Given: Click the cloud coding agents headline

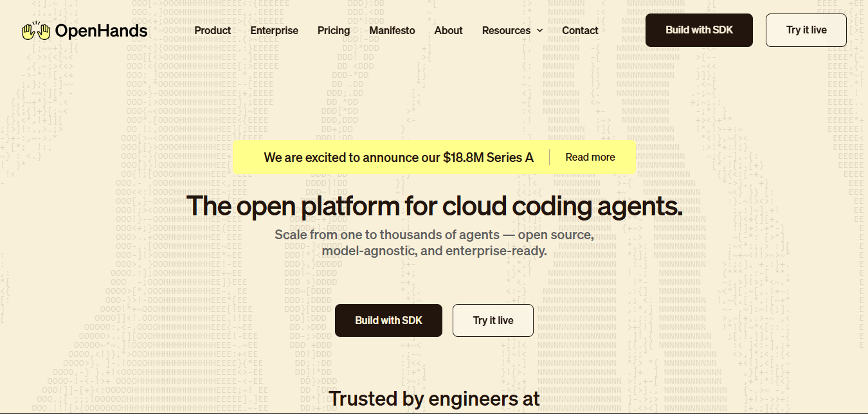Looking at the screenshot, I should tap(434, 206).
